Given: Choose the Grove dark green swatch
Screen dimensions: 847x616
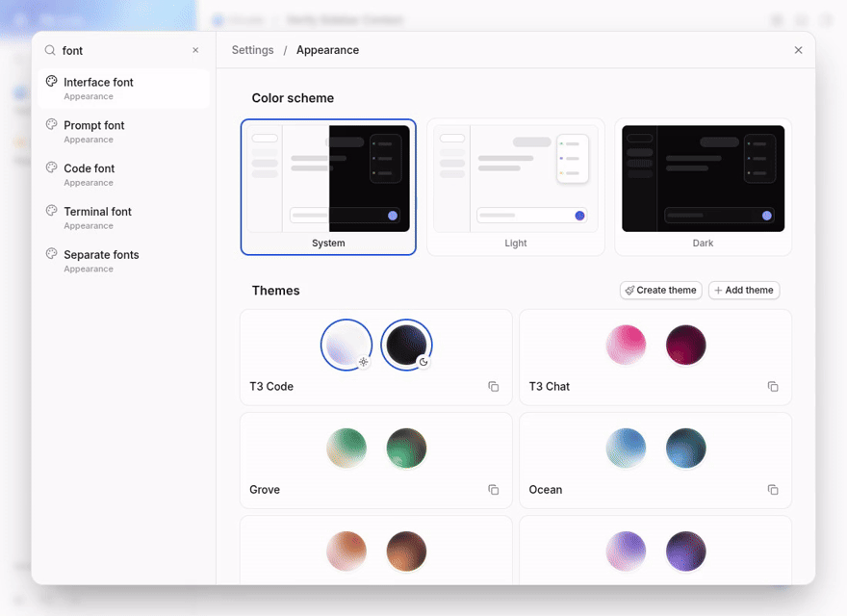Looking at the screenshot, I should point(406,448).
